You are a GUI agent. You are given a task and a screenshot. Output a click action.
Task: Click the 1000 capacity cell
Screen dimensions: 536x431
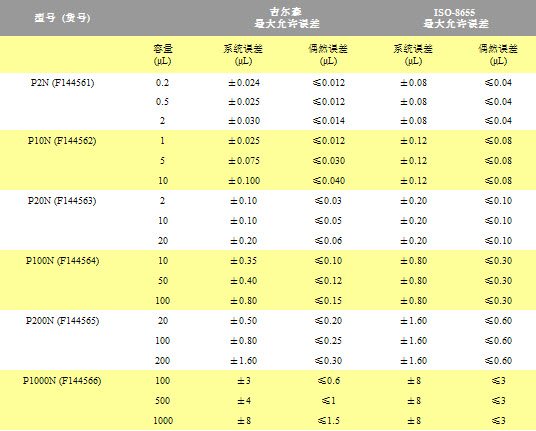163,420
